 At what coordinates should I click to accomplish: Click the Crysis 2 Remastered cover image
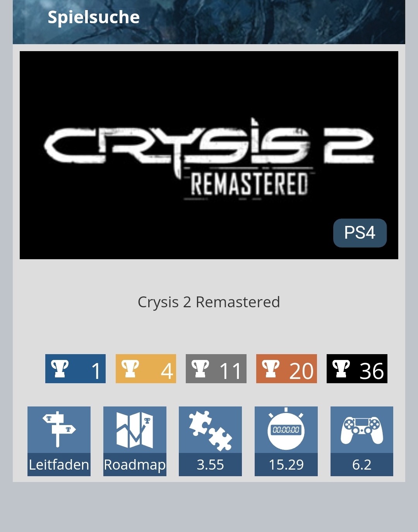tap(209, 155)
